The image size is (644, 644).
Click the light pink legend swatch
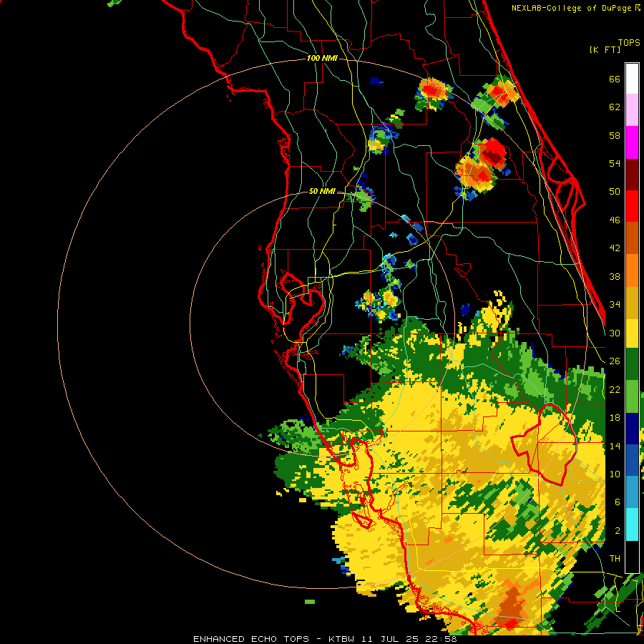tap(632, 110)
